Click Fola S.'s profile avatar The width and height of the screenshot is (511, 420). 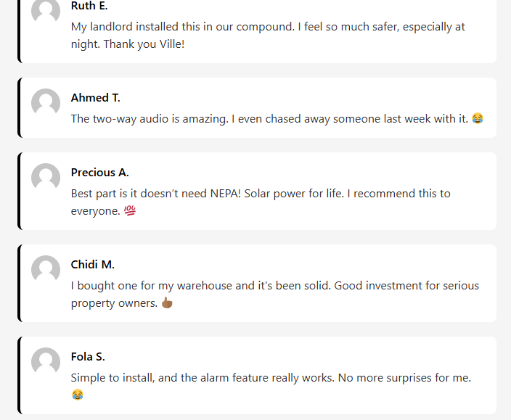[46, 362]
